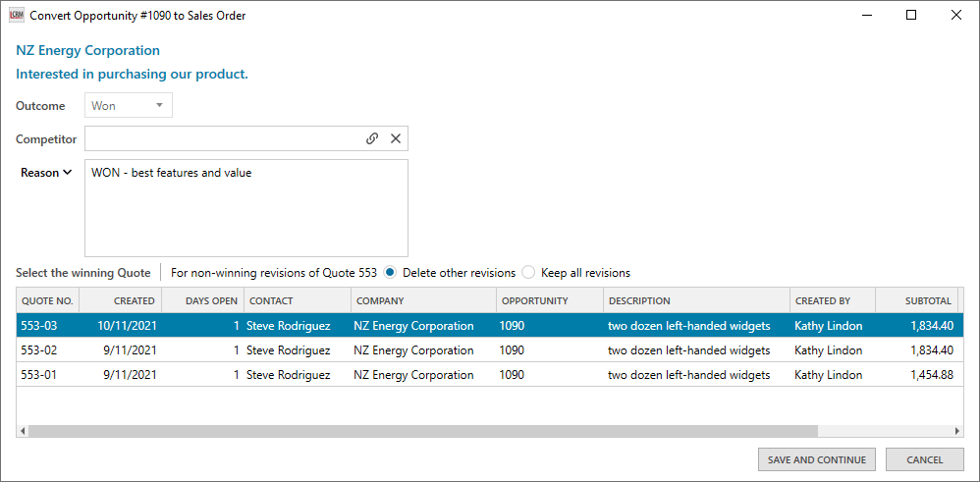The height and width of the screenshot is (482, 980).
Task: Click Save and Continue button
Action: 817,459
